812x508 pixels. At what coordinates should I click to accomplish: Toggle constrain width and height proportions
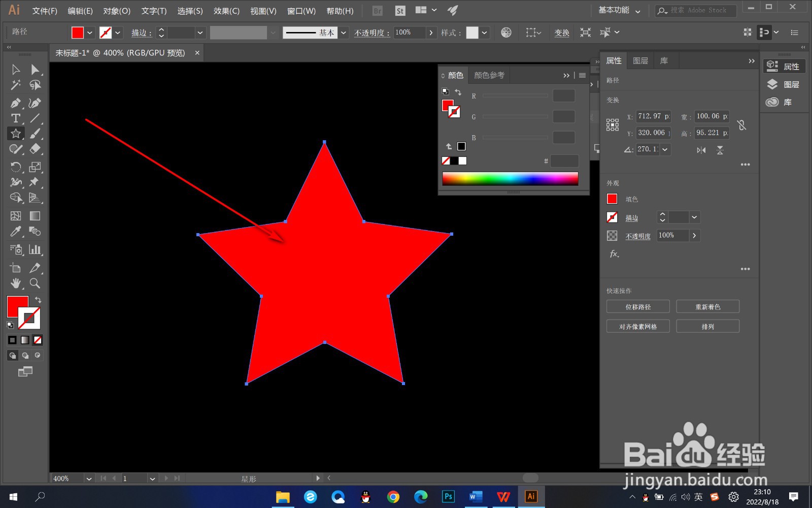pos(741,125)
